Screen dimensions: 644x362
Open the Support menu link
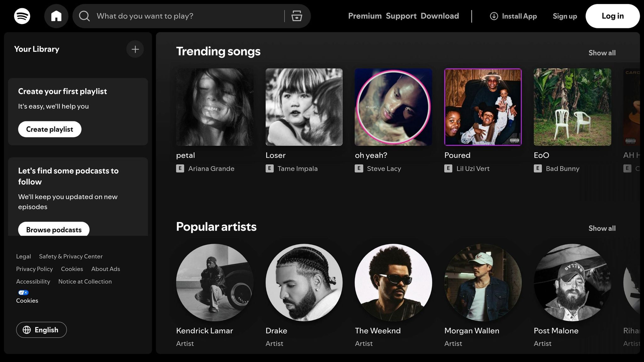401,16
